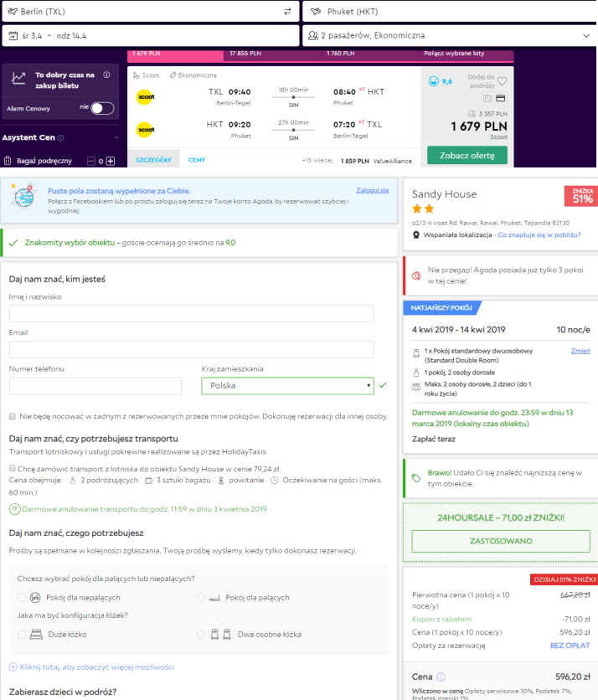This screenshot has width=598, height=700.
Task: Click the payment card icon in price panel
Action: [501, 98]
